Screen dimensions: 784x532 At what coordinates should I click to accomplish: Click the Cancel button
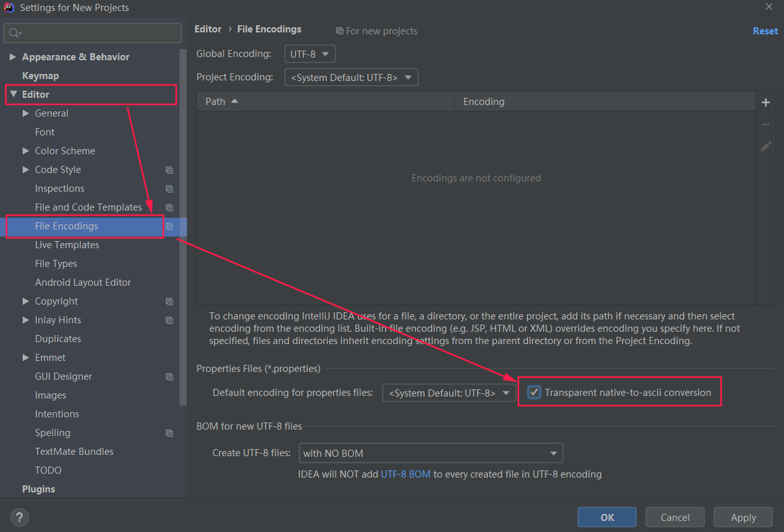pyautogui.click(x=675, y=517)
